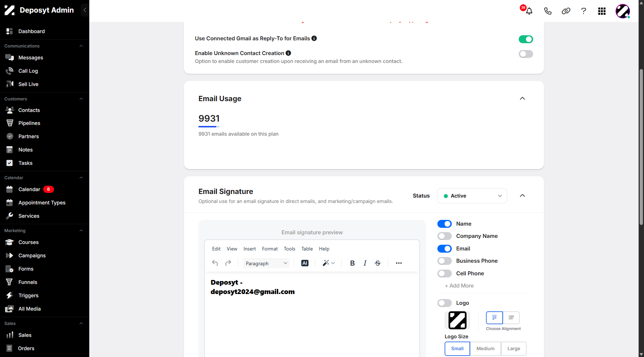Screen dimensions: 644x357
Task: Enable the Logo toggle
Action: click(445, 303)
